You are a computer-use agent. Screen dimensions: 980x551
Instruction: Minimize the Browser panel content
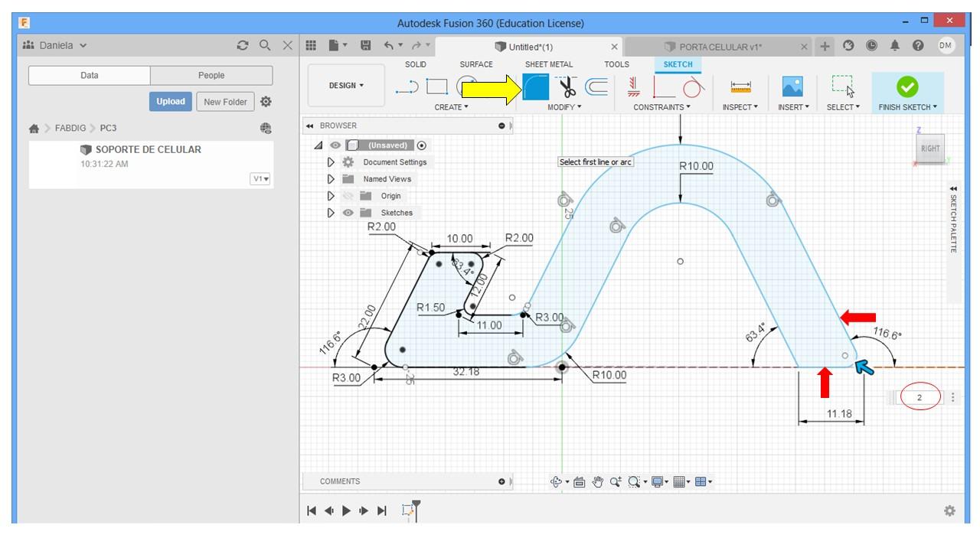click(502, 126)
